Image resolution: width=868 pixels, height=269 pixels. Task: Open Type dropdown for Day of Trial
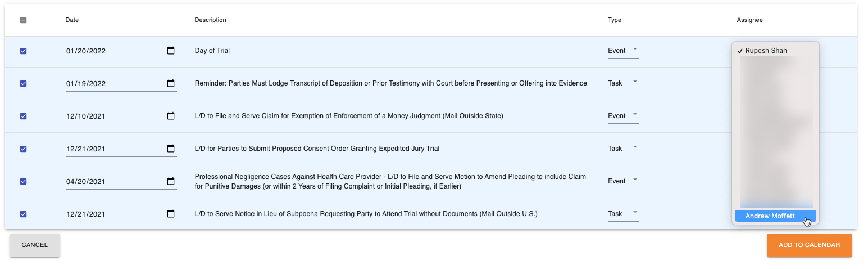click(x=623, y=51)
